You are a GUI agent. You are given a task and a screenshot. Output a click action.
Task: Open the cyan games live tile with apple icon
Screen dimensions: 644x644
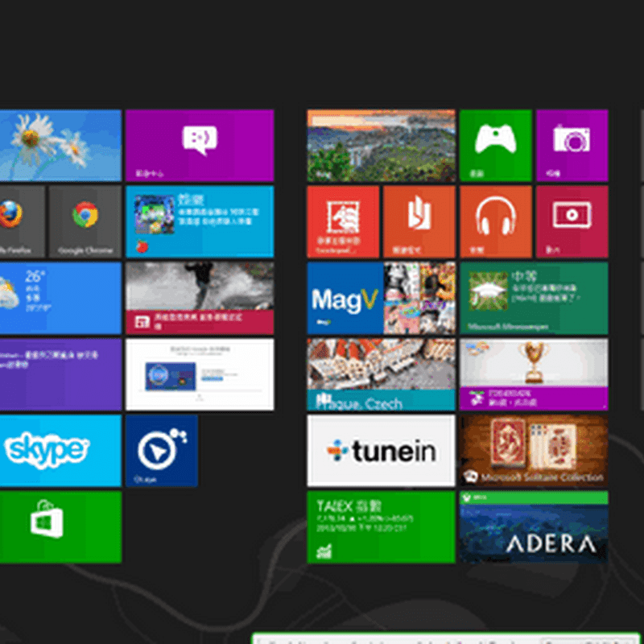200,222
